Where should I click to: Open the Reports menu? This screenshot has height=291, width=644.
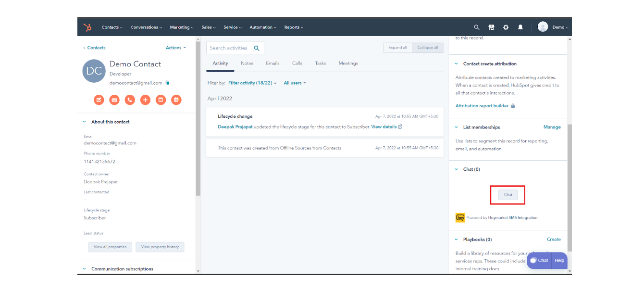[x=294, y=27]
